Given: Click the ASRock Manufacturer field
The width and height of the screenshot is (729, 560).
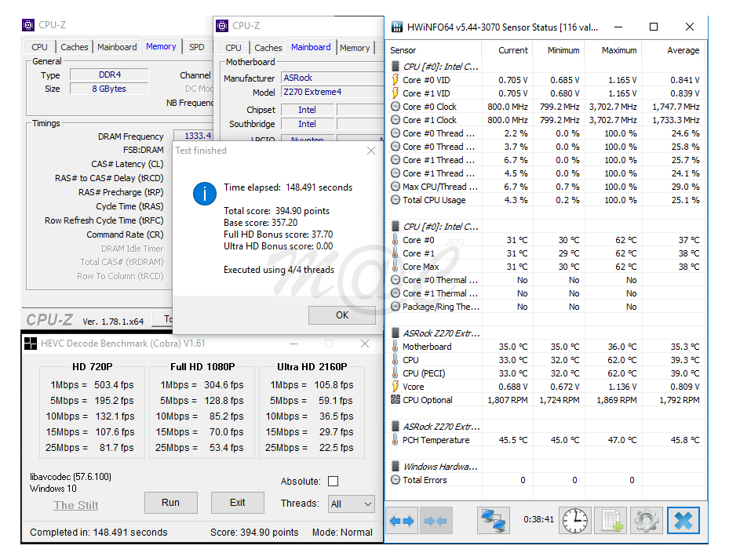Looking at the screenshot, I should (x=333, y=78).
